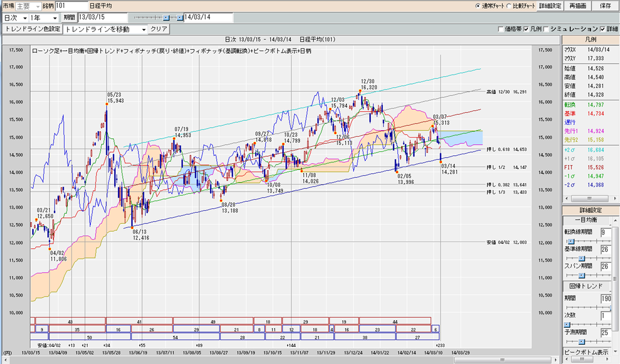Image resolution: width=620 pixels, height=364 pixels.
Task: Click the 次数 slider handle
Action: [567, 324]
